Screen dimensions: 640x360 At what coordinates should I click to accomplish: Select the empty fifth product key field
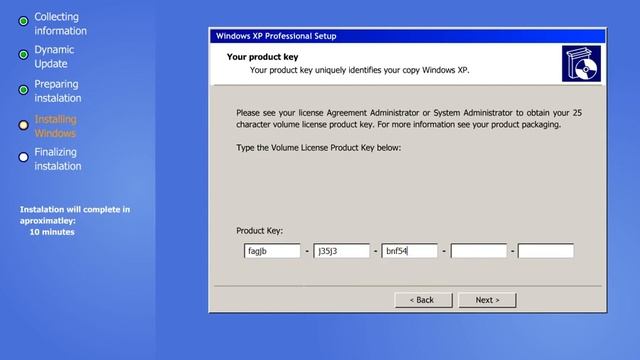tap(546, 251)
